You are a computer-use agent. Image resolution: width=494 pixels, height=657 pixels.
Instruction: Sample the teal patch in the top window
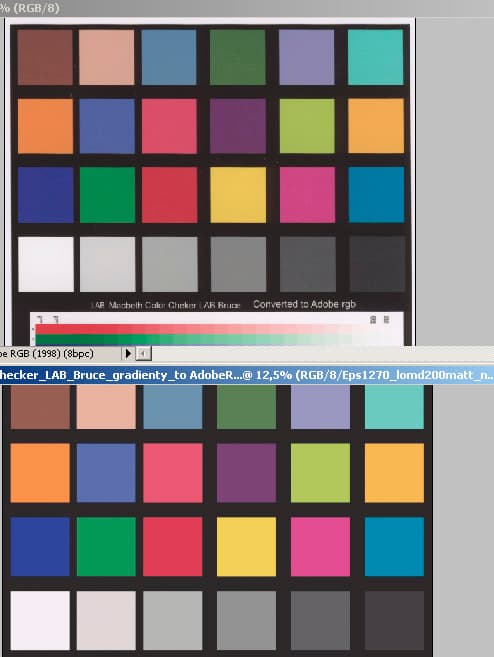click(375, 57)
